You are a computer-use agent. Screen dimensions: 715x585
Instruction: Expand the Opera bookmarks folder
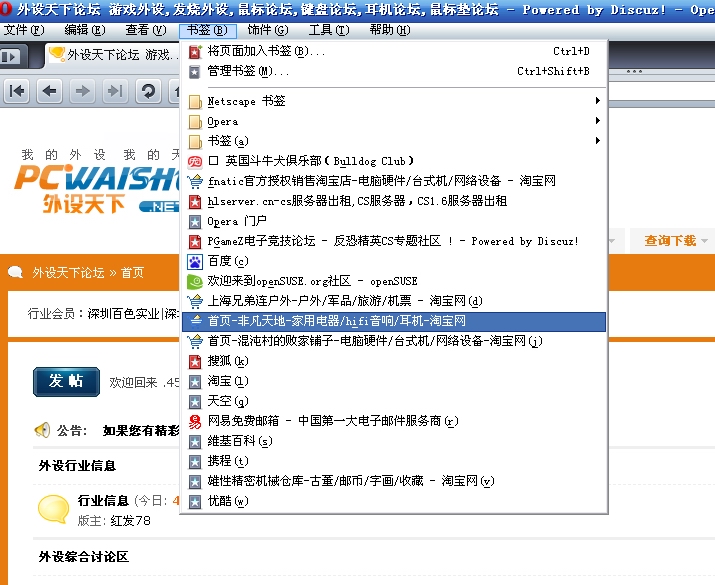click(x=394, y=121)
